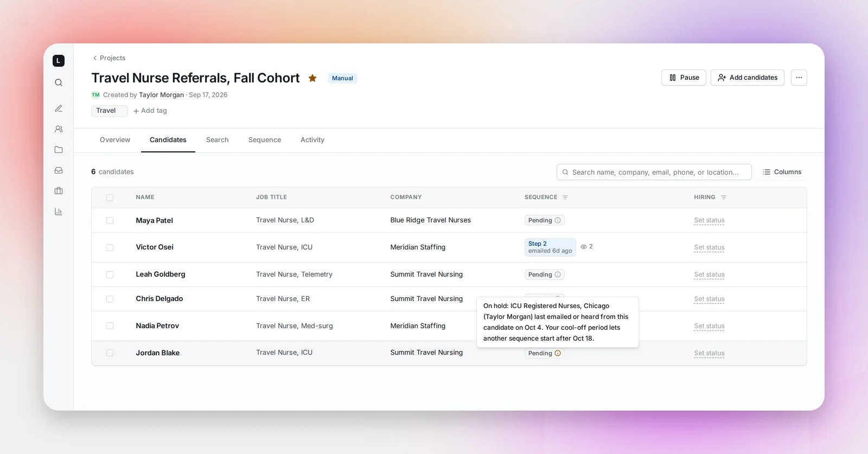868x454 pixels.
Task: Check the box for Victor Osei
Action: tap(110, 247)
